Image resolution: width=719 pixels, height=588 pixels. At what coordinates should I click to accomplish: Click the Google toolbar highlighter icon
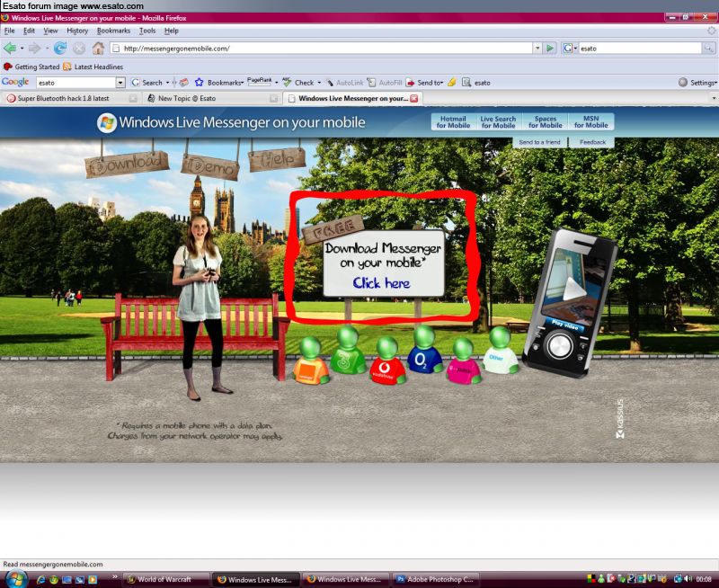coord(452,83)
